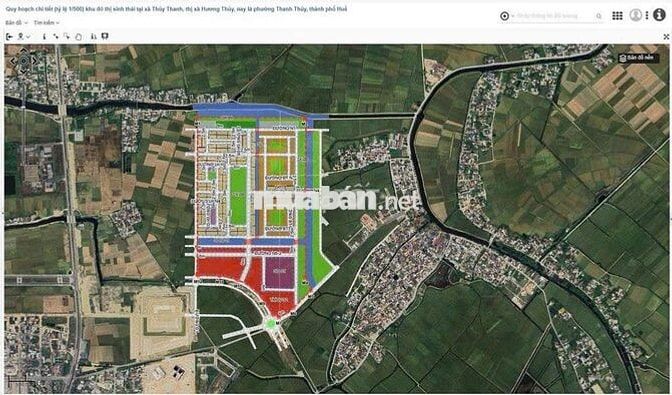Open the Bản đồ nền basemap button
Viewport: 672px width, 395px height.
pyautogui.click(x=639, y=58)
